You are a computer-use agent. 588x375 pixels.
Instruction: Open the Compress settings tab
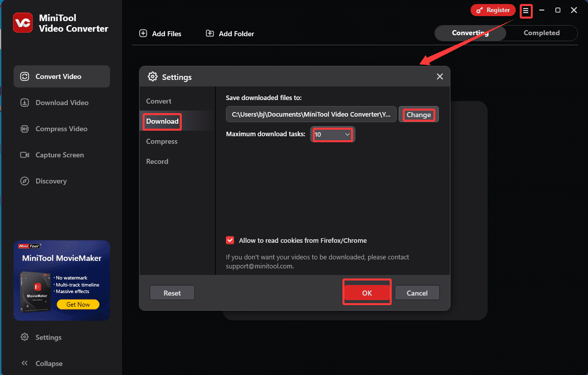pos(162,141)
